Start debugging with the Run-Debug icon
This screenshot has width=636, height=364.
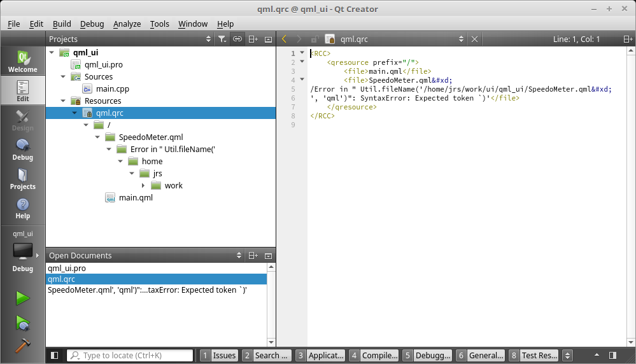(23, 323)
